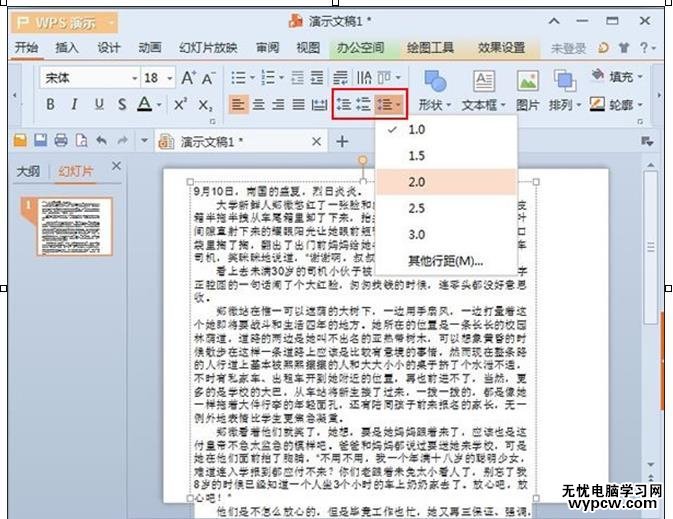Redo the last action
673x519 pixels.
click(x=123, y=141)
